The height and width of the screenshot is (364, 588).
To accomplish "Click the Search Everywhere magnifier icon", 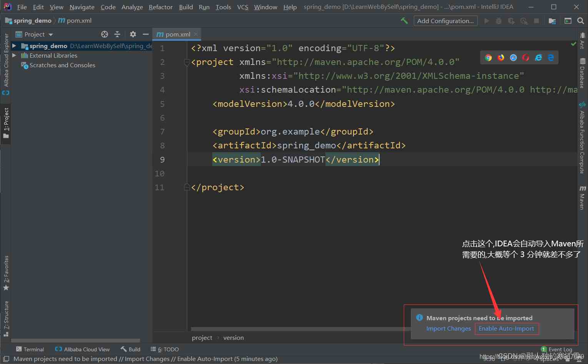I will (x=581, y=21).
